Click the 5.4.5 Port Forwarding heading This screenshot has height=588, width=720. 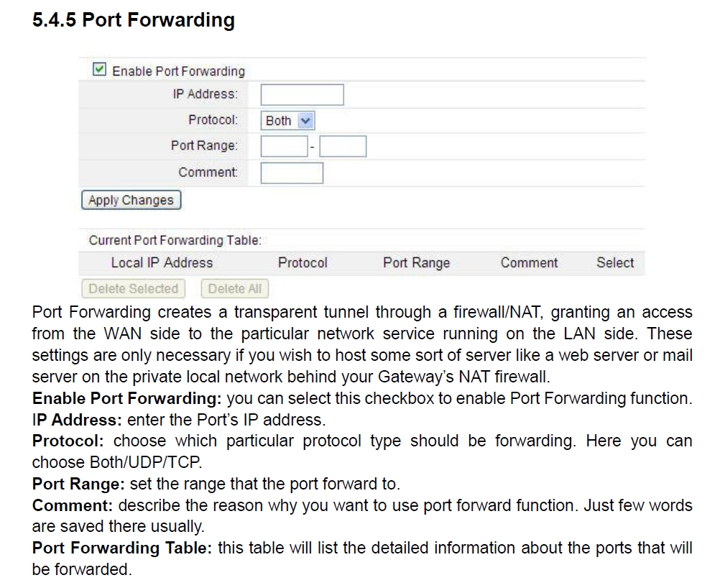(x=134, y=20)
